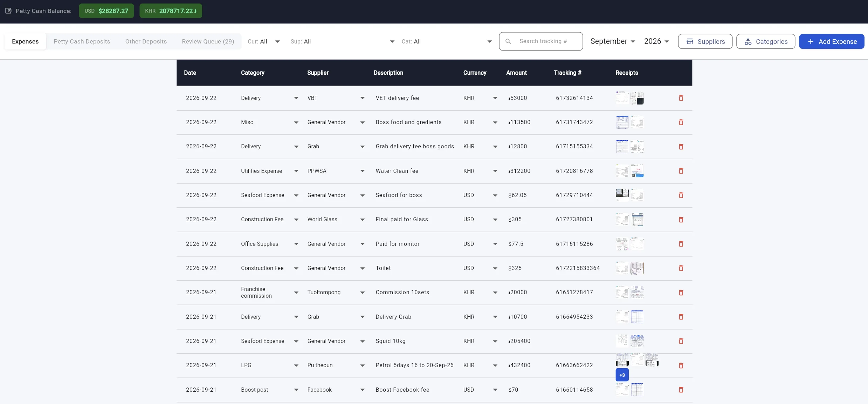Switch to Petty Cash Deposits tab
The width and height of the screenshot is (868, 404).
coord(82,41)
